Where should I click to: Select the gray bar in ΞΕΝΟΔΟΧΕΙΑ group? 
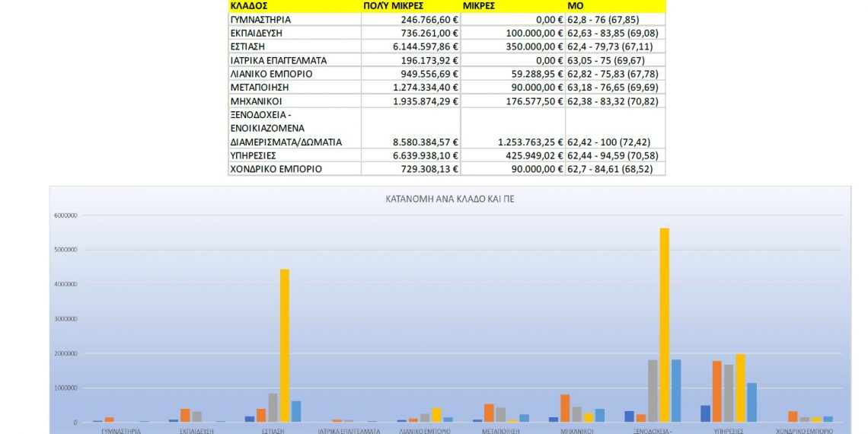pyautogui.click(x=653, y=391)
